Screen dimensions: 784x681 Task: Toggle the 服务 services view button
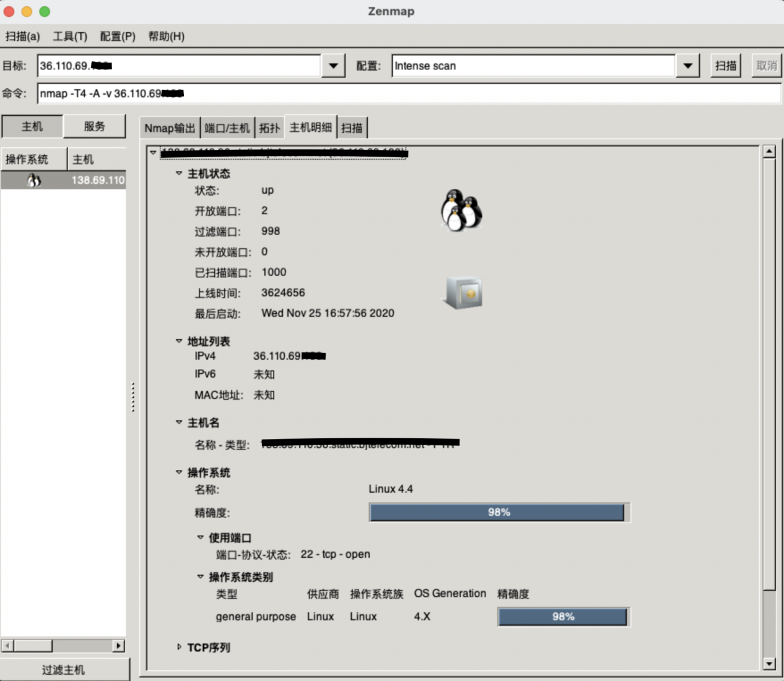[x=94, y=126]
